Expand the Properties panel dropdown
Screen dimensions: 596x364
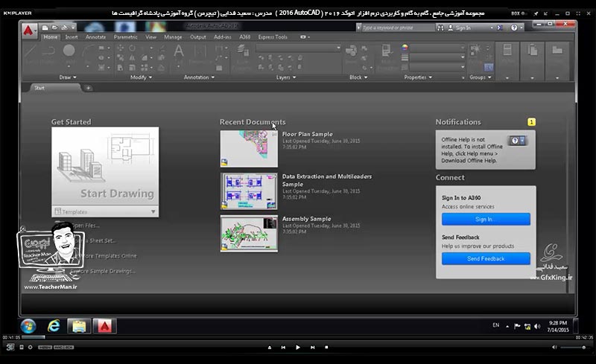(418, 77)
